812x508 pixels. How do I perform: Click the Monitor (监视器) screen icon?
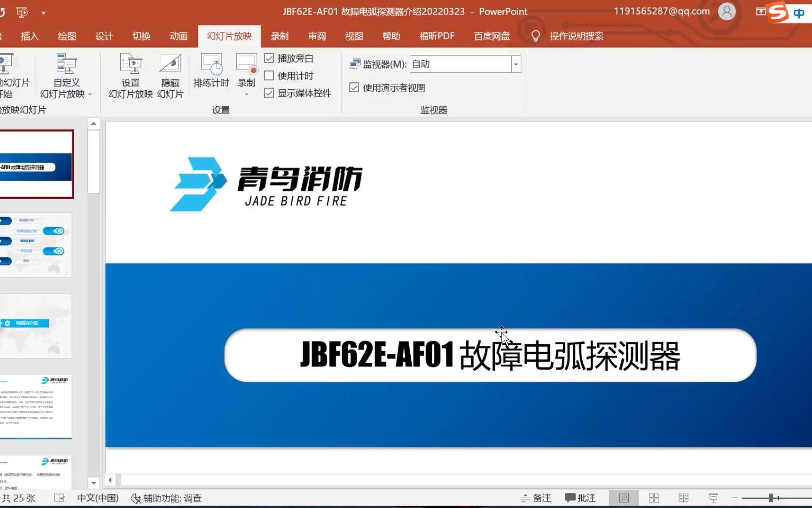[355, 64]
